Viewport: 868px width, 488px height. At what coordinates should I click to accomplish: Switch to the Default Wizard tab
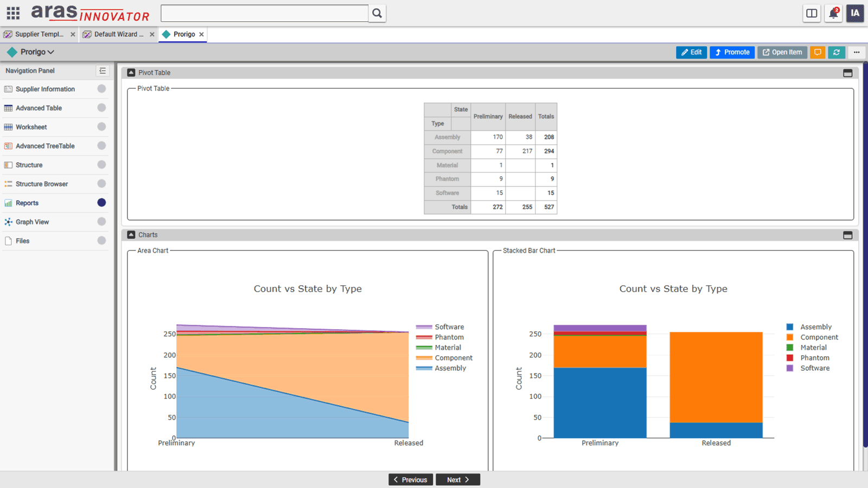click(x=118, y=34)
